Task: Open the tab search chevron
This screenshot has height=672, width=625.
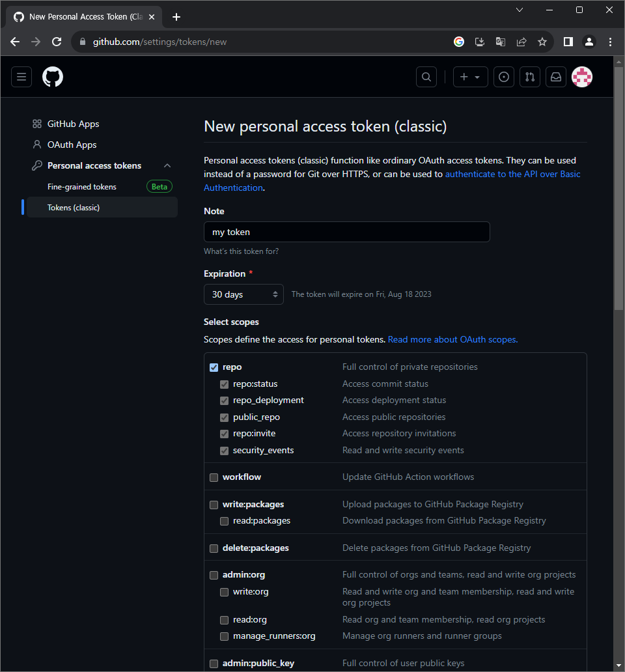Action: click(x=520, y=10)
